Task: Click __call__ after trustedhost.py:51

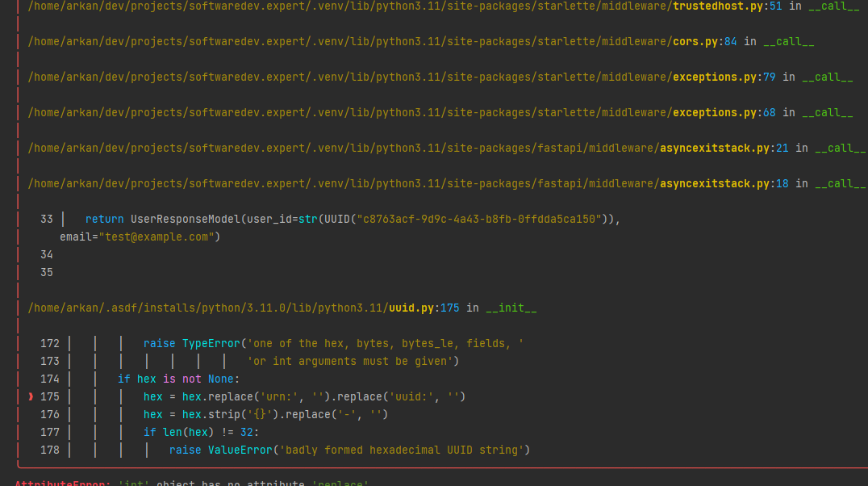Action: pos(833,6)
